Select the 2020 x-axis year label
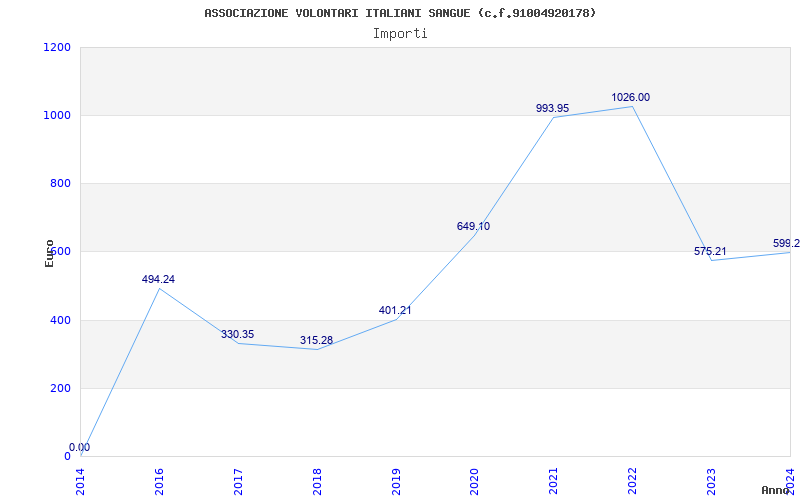The image size is (800, 500). (x=474, y=481)
